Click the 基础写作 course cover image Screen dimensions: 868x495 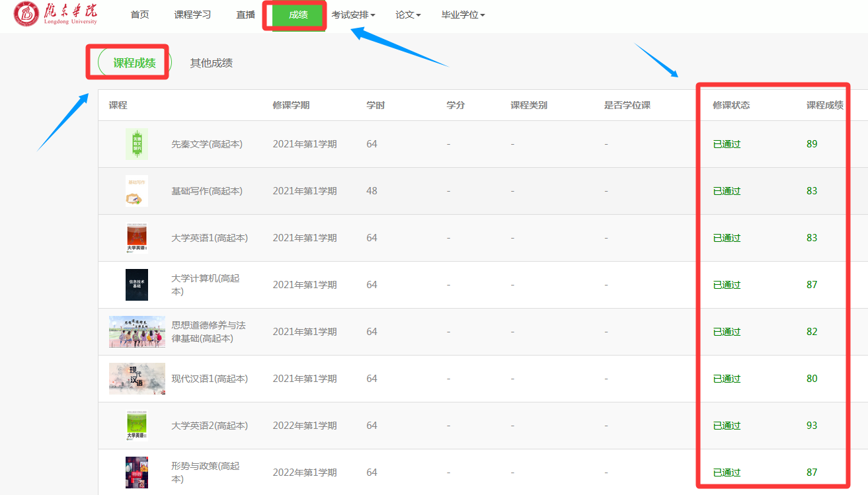(136, 191)
